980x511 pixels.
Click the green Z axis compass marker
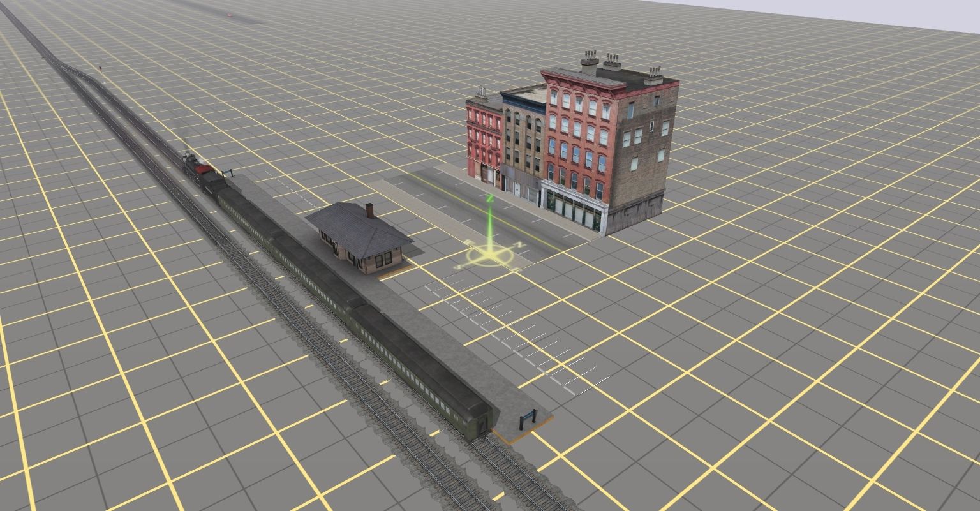tap(489, 200)
